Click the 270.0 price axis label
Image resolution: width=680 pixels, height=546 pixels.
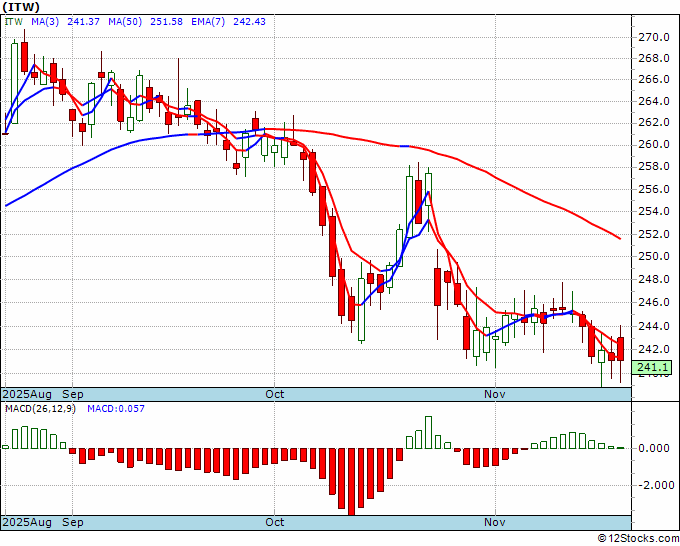[654, 37]
